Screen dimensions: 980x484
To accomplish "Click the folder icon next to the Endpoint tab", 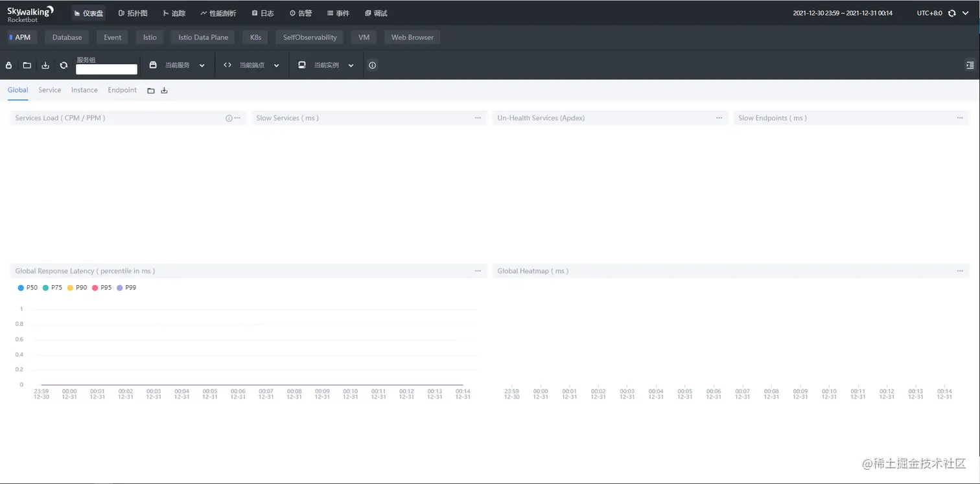I will pos(151,91).
